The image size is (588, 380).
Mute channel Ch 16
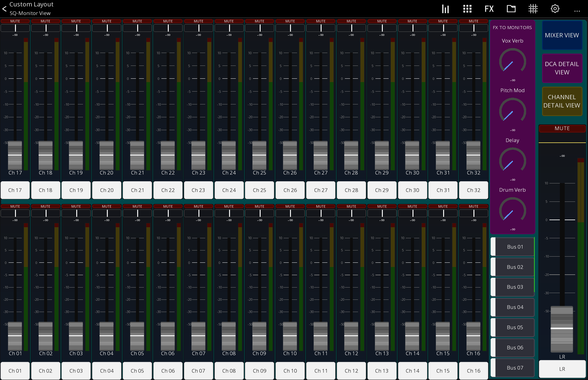point(473,206)
